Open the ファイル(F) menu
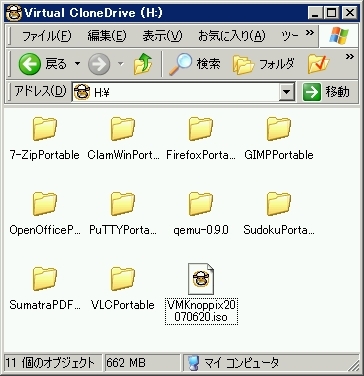Viewport: 364px width, 376px height. (x=47, y=36)
